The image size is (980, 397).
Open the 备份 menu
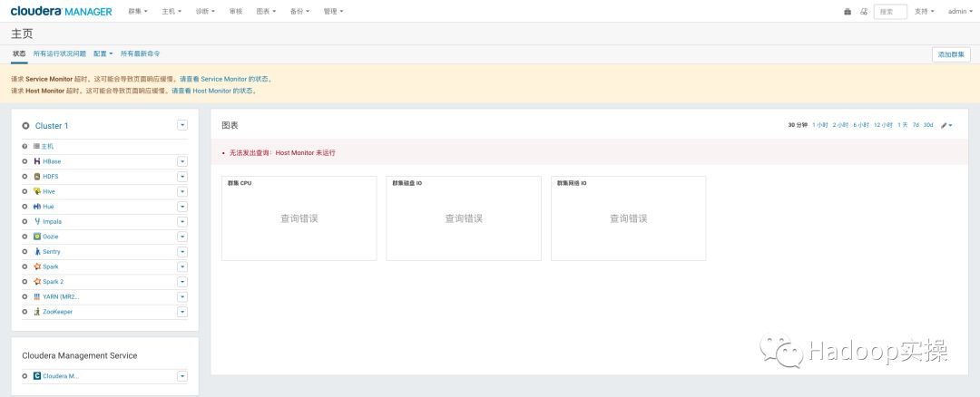click(x=300, y=11)
